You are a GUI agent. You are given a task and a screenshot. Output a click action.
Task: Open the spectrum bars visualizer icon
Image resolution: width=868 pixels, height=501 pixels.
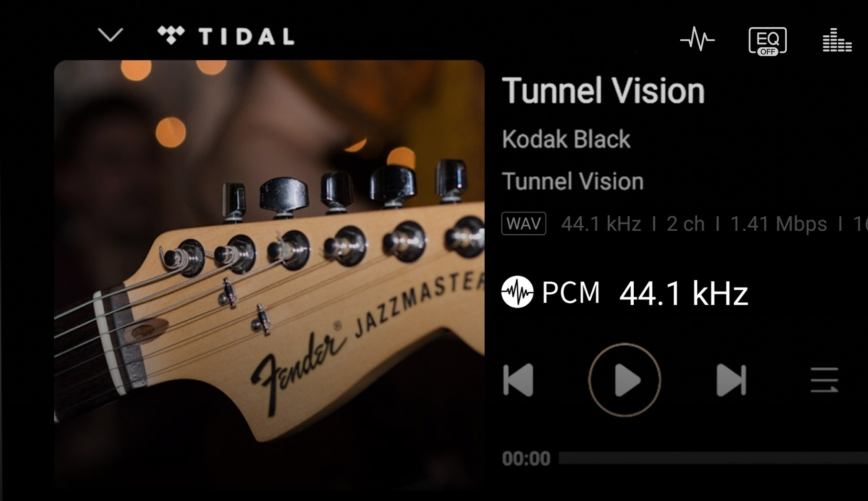click(837, 40)
